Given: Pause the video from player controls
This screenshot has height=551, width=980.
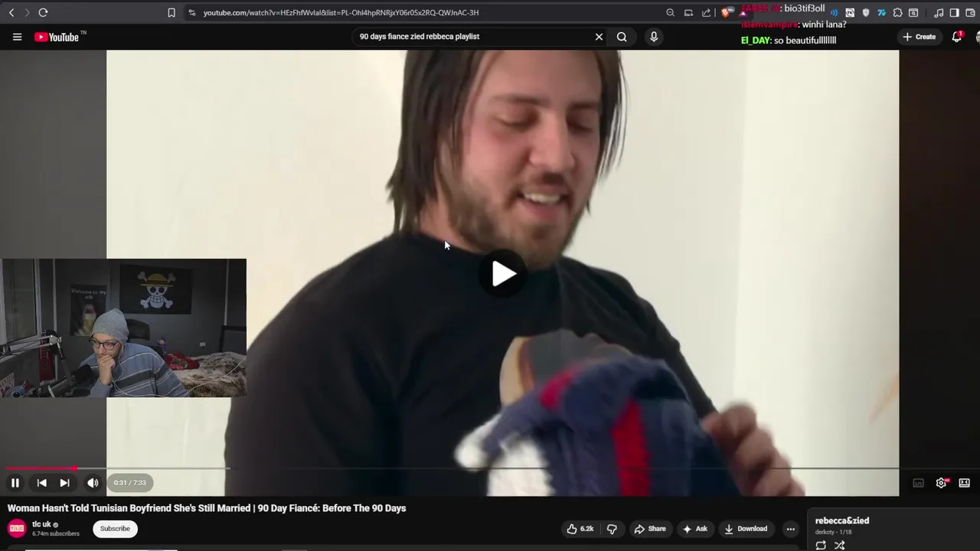Looking at the screenshot, I should coord(15,483).
